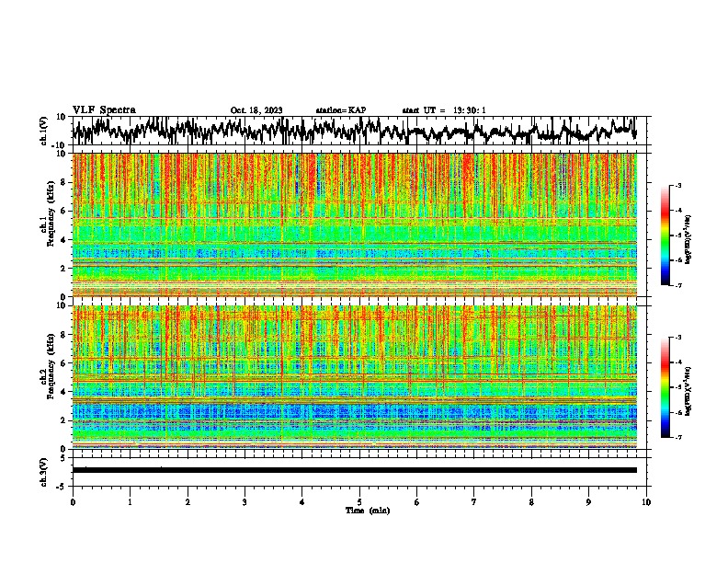728x563 pixels.
Task: Click the '8' tick on the Time axis
Action: [x=531, y=502]
